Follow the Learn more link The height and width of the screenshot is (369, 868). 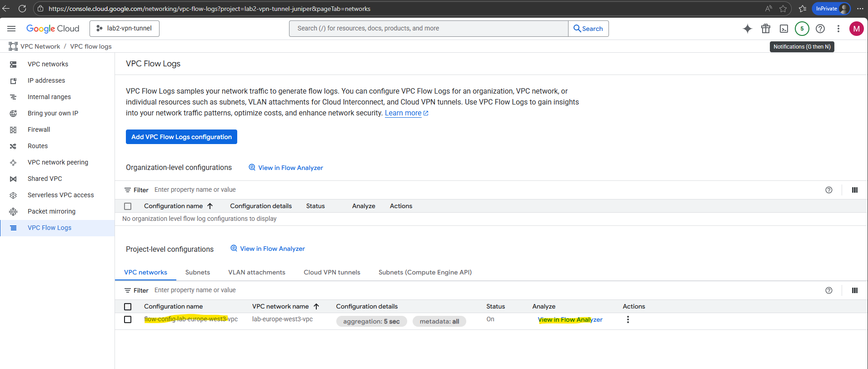pyautogui.click(x=406, y=113)
